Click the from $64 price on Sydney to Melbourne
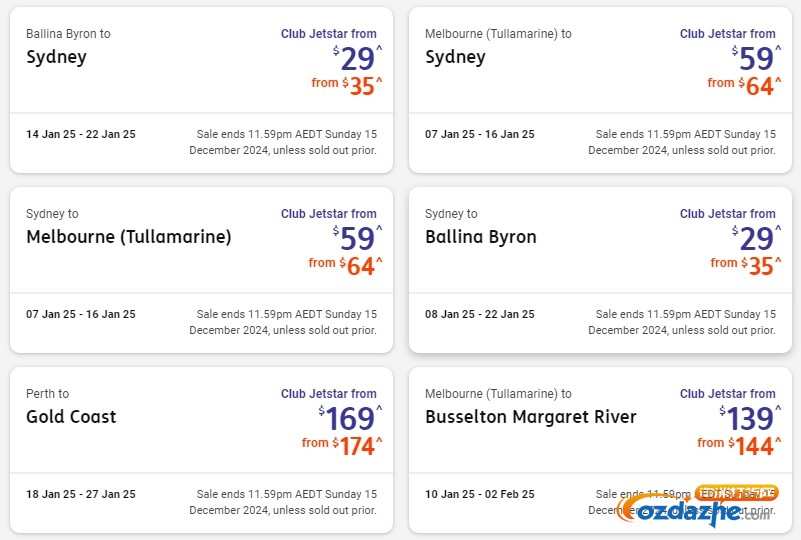801x540 pixels. tap(345, 265)
